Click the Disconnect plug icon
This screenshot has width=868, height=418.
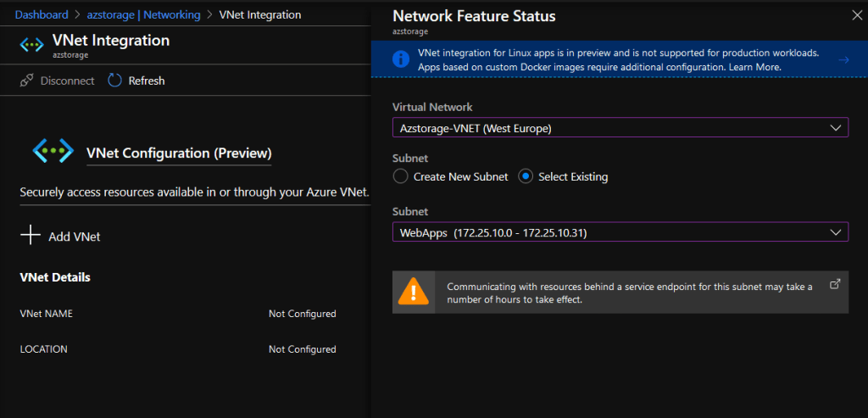coord(26,81)
